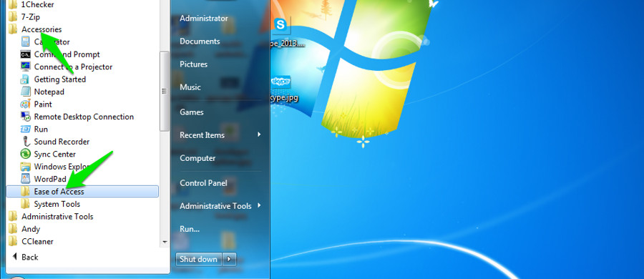This screenshot has width=644, height=279.
Task: Click the Run icon in Accessories
Action: 26,129
